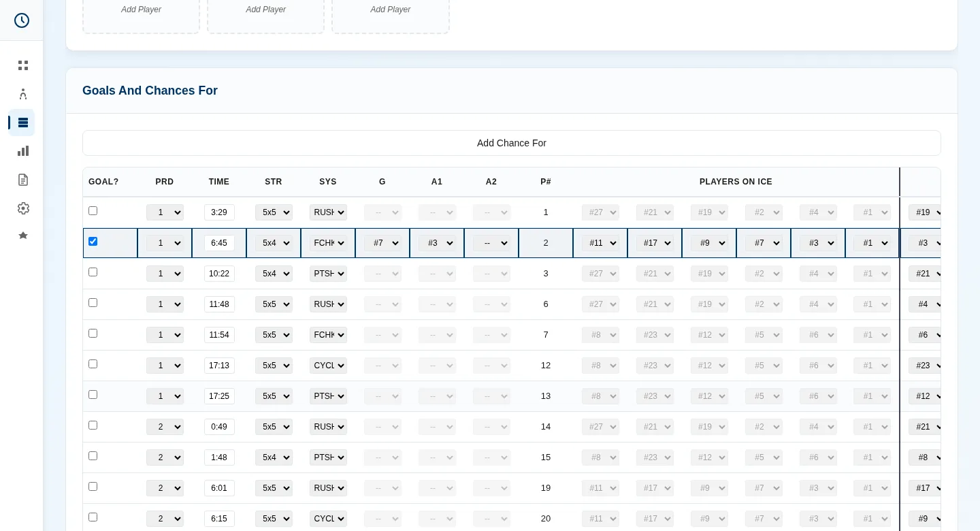Select the P# cell showing 20
This screenshot has height=531, width=980.
546,519
